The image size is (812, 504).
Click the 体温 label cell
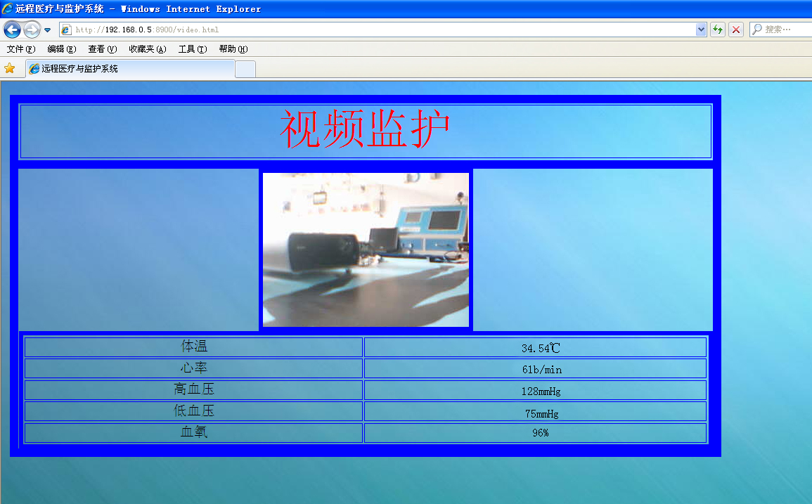193,347
